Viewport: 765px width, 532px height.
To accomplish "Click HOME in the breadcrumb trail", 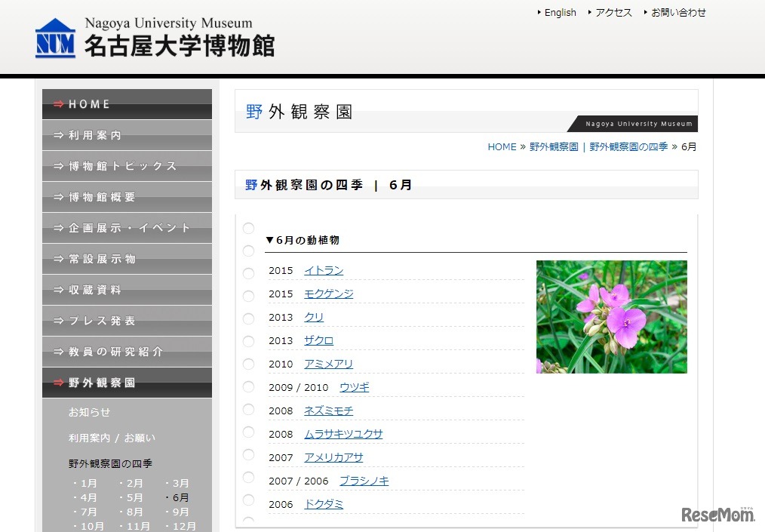I will tap(502, 146).
